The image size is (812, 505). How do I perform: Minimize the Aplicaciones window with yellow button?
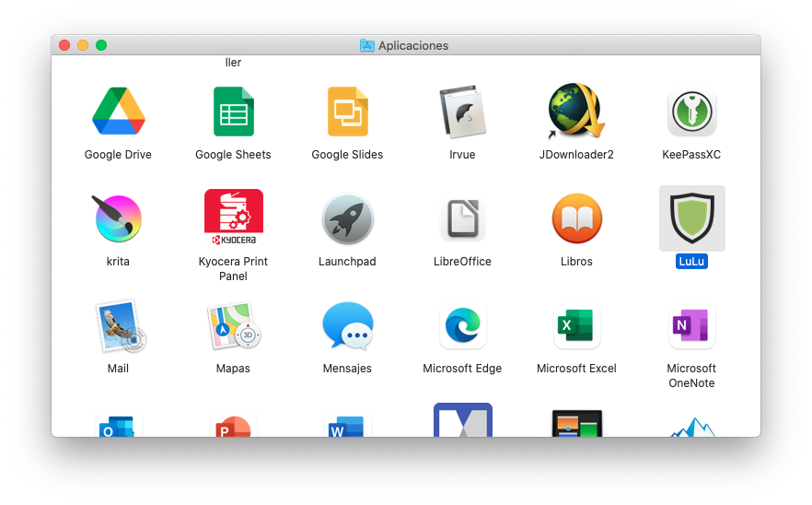tap(83, 45)
